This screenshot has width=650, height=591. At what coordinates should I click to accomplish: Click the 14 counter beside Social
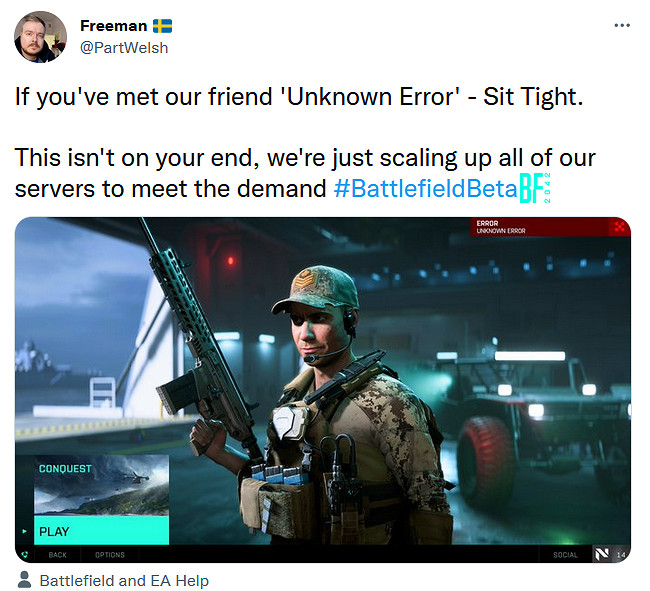(621, 555)
